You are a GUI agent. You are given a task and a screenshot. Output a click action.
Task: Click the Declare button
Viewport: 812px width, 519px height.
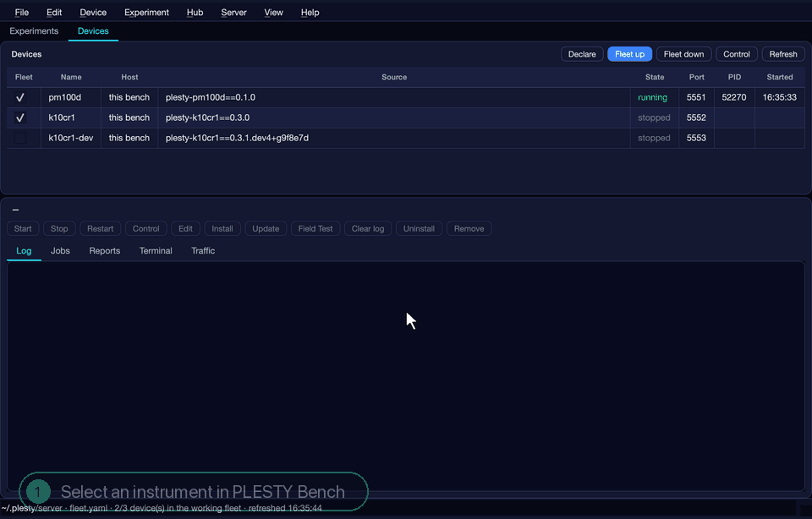tap(582, 54)
